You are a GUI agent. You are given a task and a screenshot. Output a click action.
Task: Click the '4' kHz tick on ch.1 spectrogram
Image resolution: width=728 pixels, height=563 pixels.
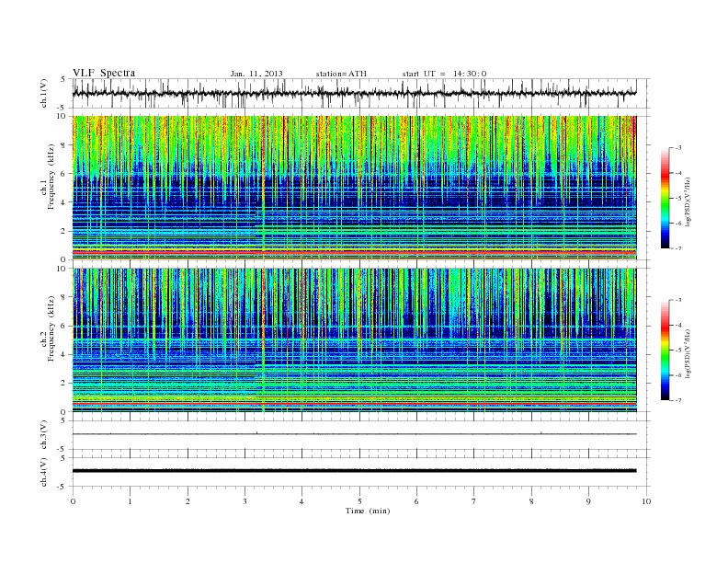click(64, 202)
